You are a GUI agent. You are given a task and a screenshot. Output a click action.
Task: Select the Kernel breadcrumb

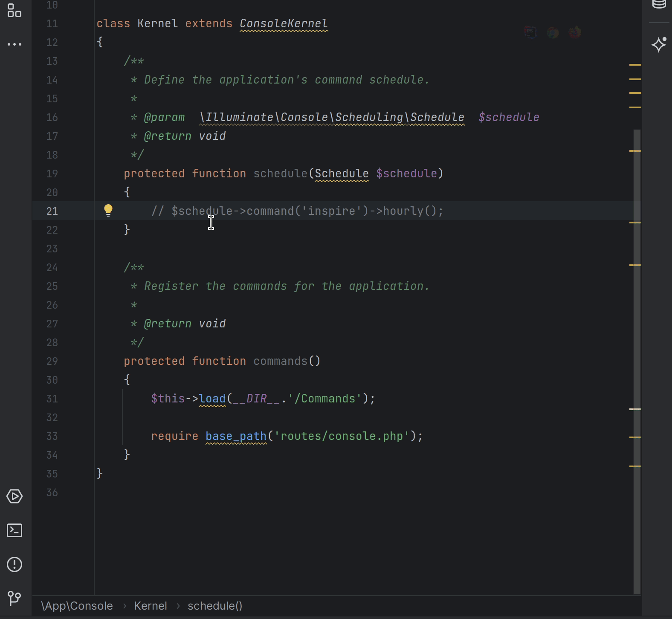(150, 606)
